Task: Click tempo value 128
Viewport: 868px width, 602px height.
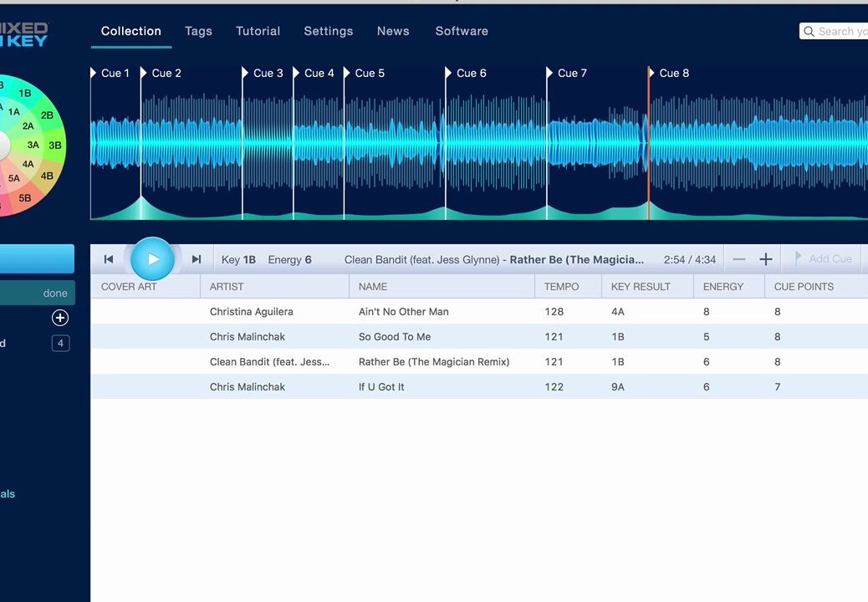Action: click(x=554, y=312)
